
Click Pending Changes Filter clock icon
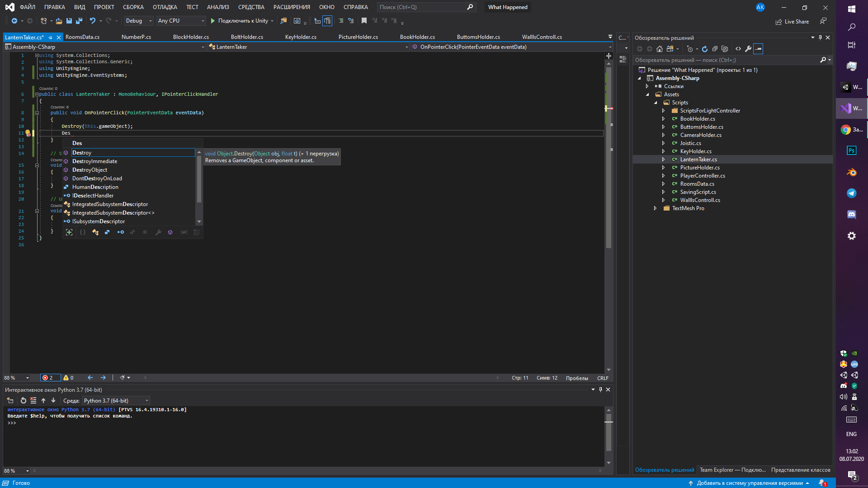[689, 49]
